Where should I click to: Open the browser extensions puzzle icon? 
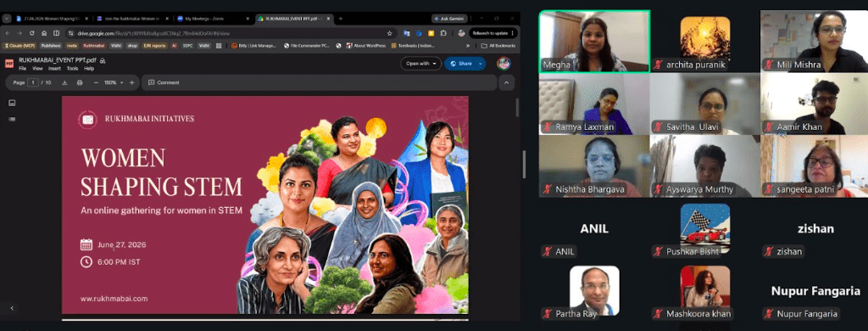tap(443, 33)
